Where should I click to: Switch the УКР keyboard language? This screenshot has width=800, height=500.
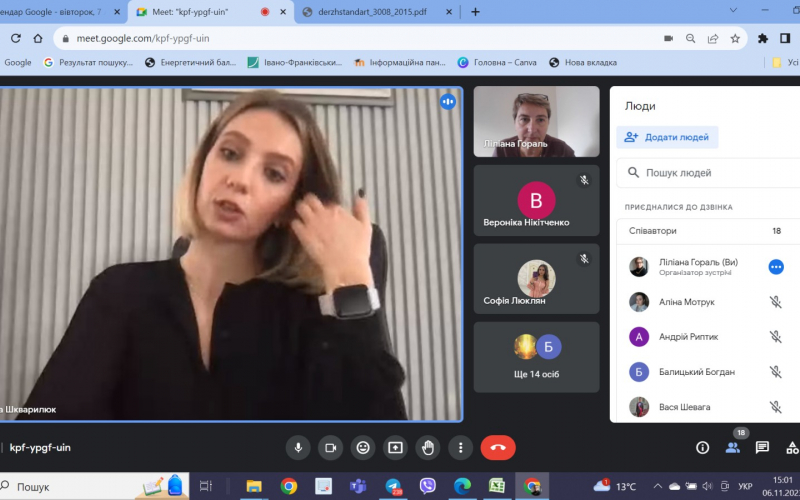coord(745,486)
